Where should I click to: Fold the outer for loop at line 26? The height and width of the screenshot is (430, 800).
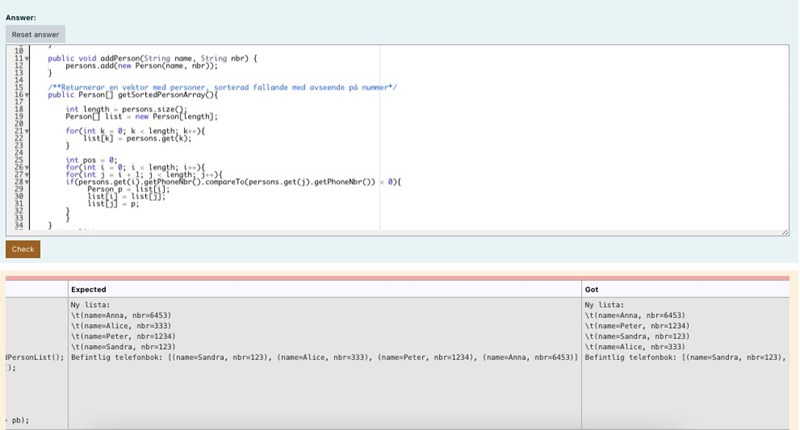(26, 166)
